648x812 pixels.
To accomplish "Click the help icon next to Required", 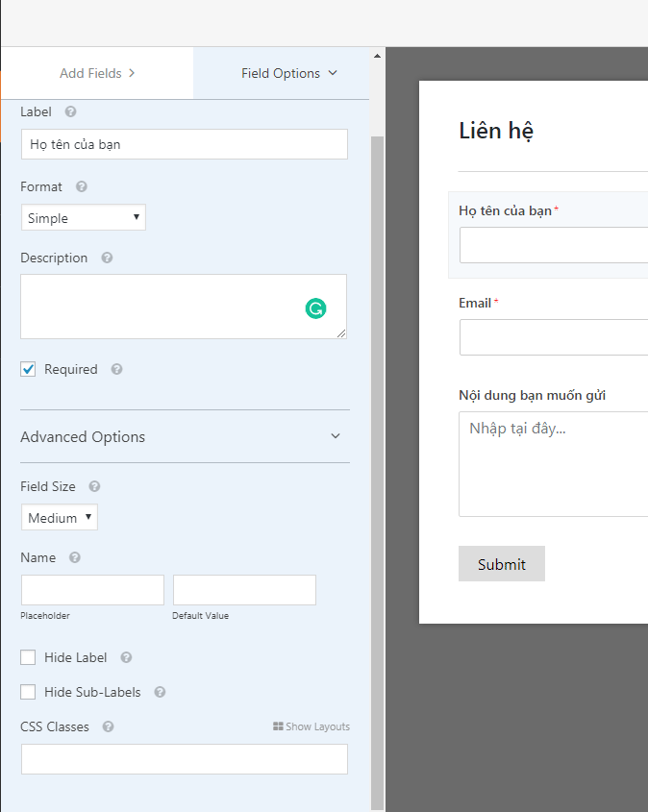I will pos(116,370).
